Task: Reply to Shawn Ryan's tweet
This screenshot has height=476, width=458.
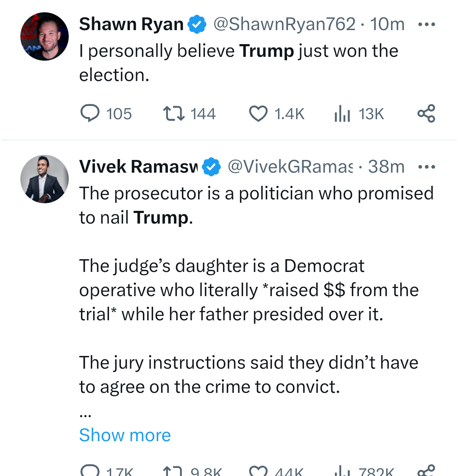Action: (90, 114)
